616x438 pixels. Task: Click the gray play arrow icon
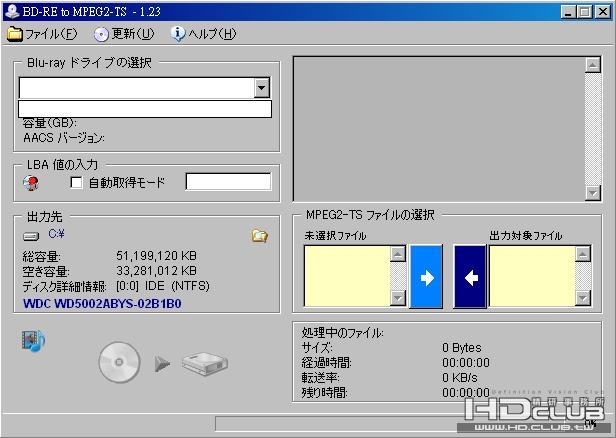click(162, 364)
